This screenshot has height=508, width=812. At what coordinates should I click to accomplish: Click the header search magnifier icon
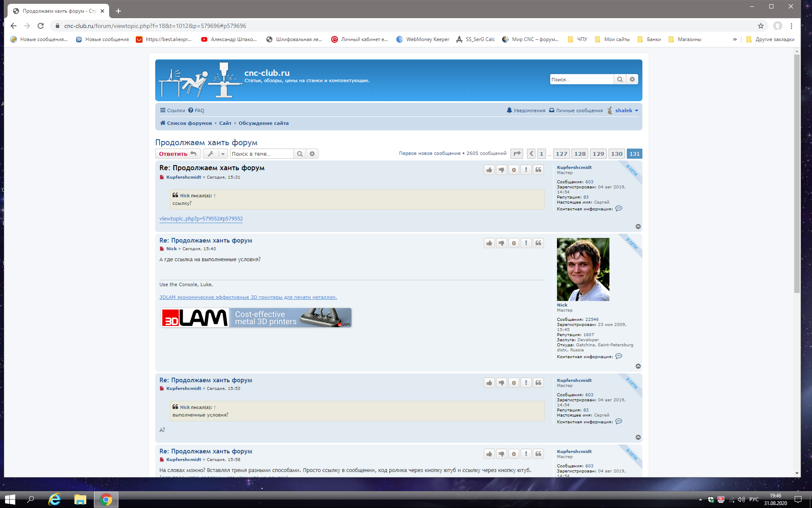coord(620,80)
